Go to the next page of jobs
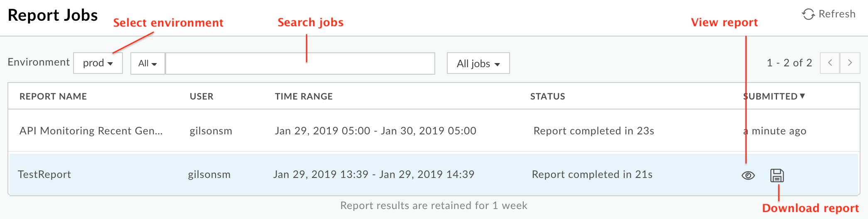This screenshot has width=868, height=219. point(850,63)
